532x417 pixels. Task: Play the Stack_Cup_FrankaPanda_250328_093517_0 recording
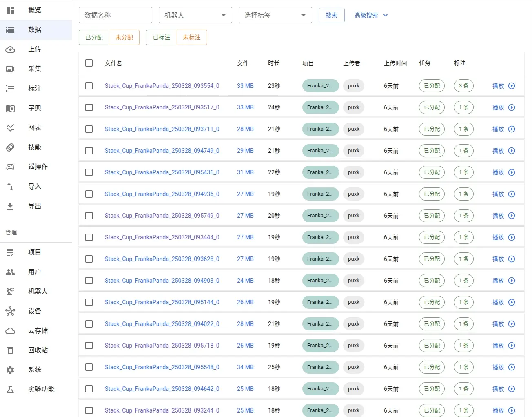click(503, 107)
